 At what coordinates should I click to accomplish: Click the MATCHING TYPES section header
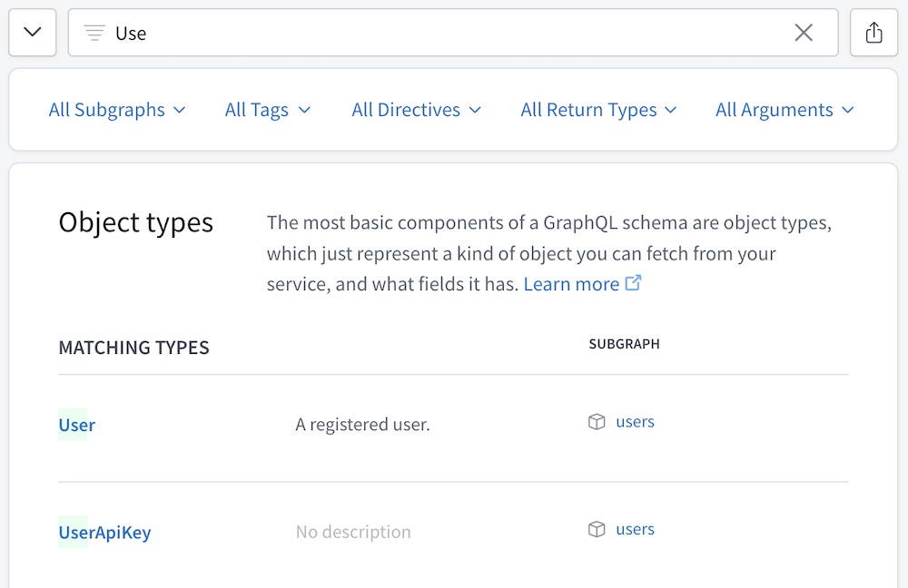click(x=133, y=347)
